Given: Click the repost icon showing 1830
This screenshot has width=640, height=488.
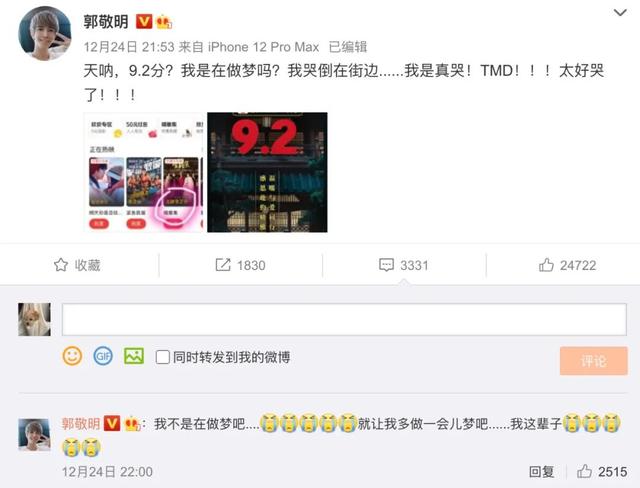Looking at the screenshot, I should [223, 265].
